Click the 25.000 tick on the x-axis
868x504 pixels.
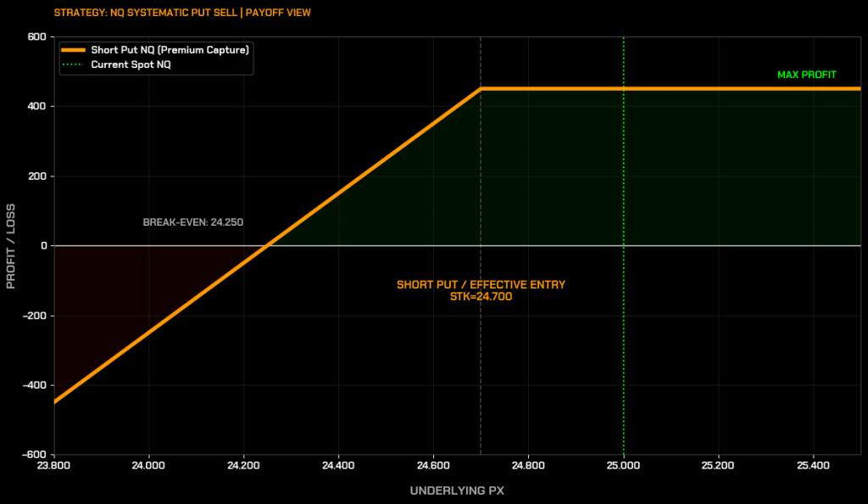(624, 466)
